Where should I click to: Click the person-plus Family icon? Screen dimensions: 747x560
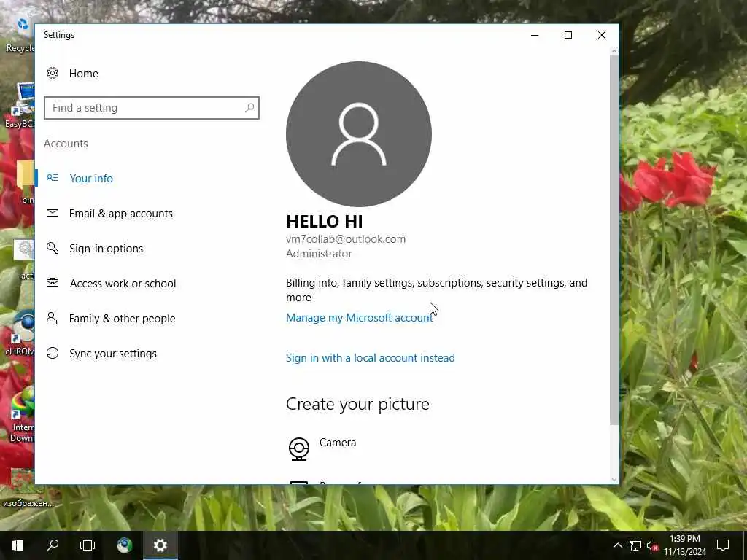coord(53,318)
